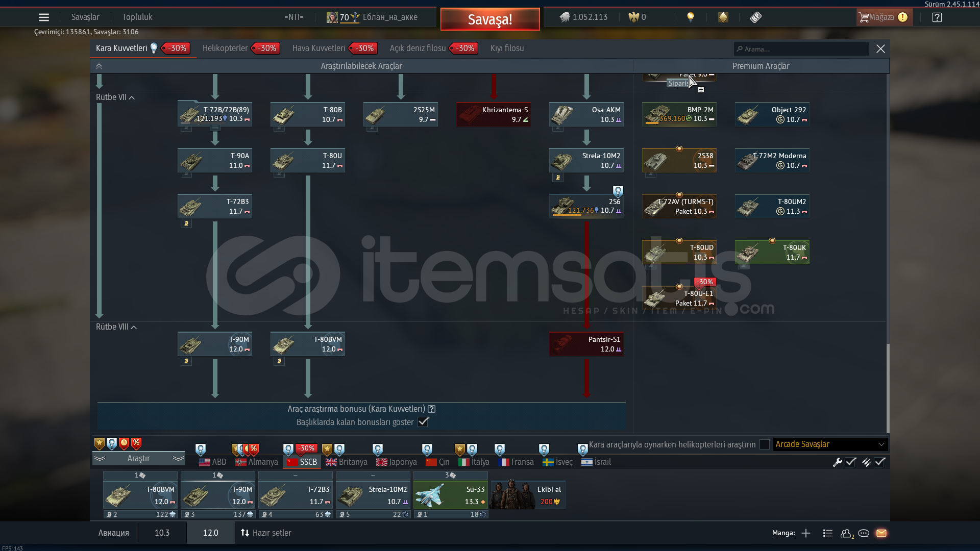Click the research tree vertical scrollbar
This screenshot has width=980, height=551.
(x=888, y=388)
